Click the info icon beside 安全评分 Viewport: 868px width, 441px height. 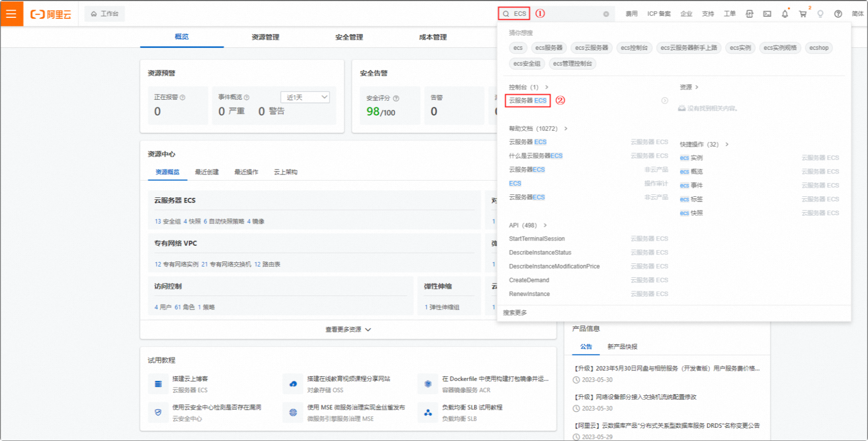click(396, 98)
